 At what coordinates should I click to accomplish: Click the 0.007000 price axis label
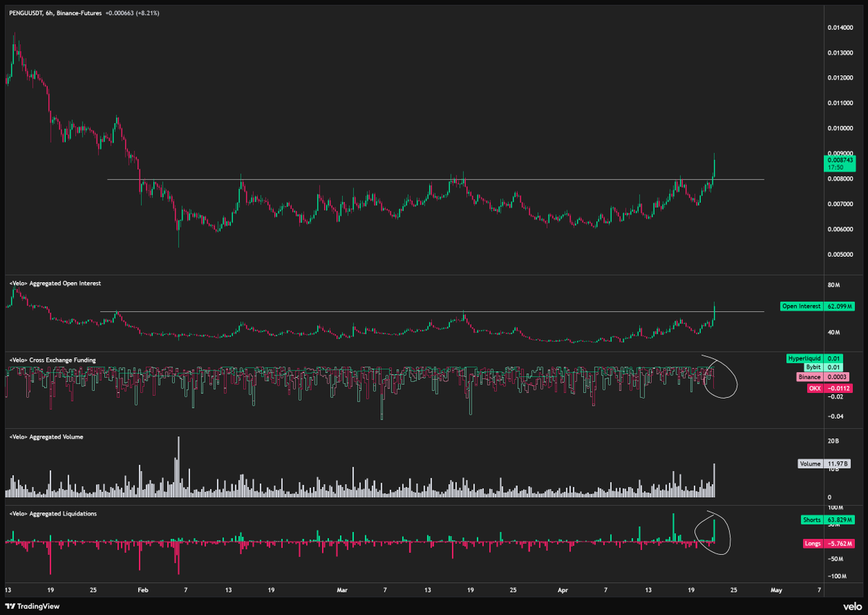click(841, 204)
